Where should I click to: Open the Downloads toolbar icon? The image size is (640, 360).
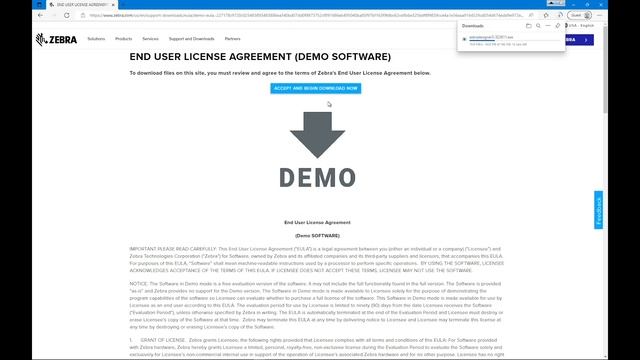560,15
